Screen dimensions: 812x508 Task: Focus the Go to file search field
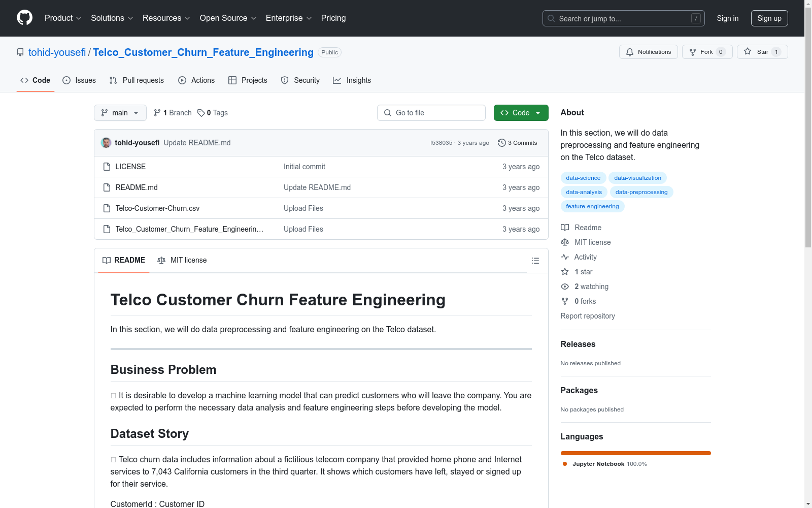tap(431, 113)
